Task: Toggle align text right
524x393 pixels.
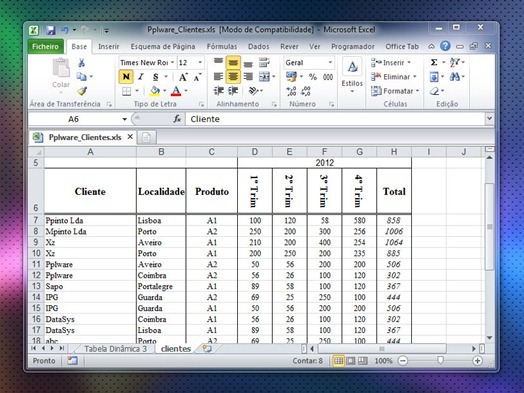Action: click(x=248, y=77)
